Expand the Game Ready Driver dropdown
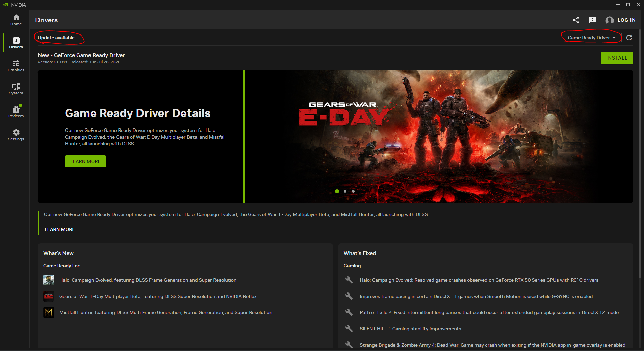644x351 pixels. pyautogui.click(x=592, y=38)
